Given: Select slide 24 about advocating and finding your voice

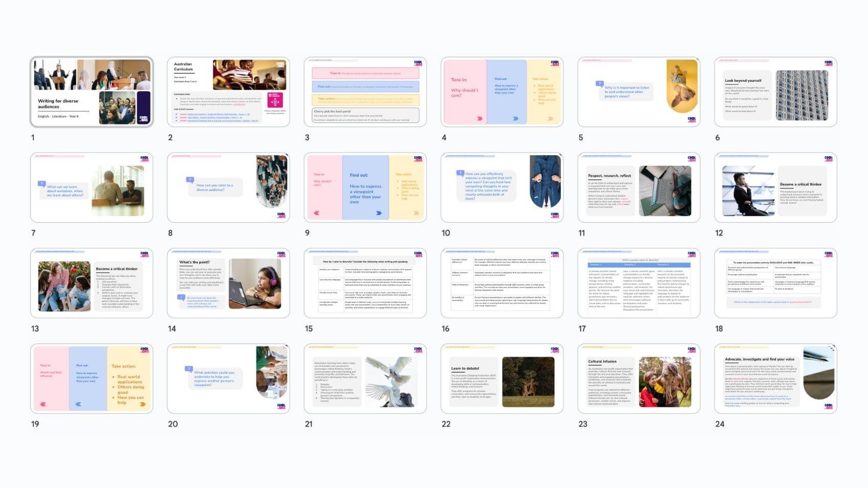Looking at the screenshot, I should click(x=775, y=379).
